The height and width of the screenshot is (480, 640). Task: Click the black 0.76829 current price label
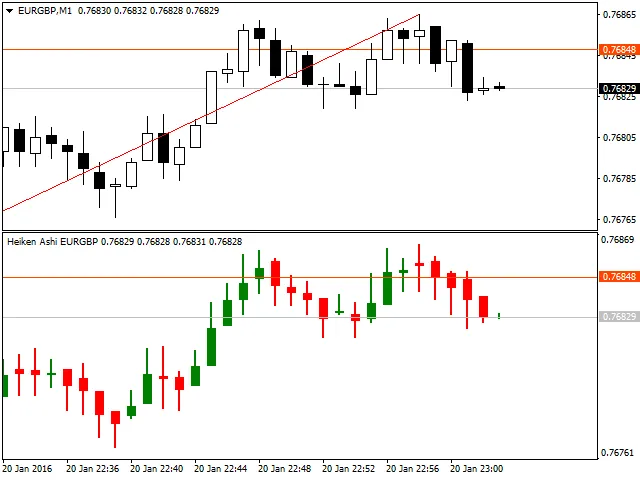tap(619, 89)
